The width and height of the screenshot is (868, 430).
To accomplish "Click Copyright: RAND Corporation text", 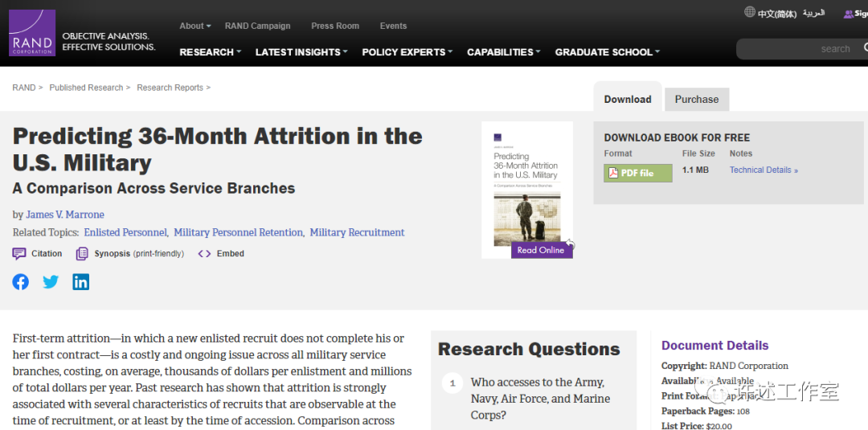I will coord(725,366).
